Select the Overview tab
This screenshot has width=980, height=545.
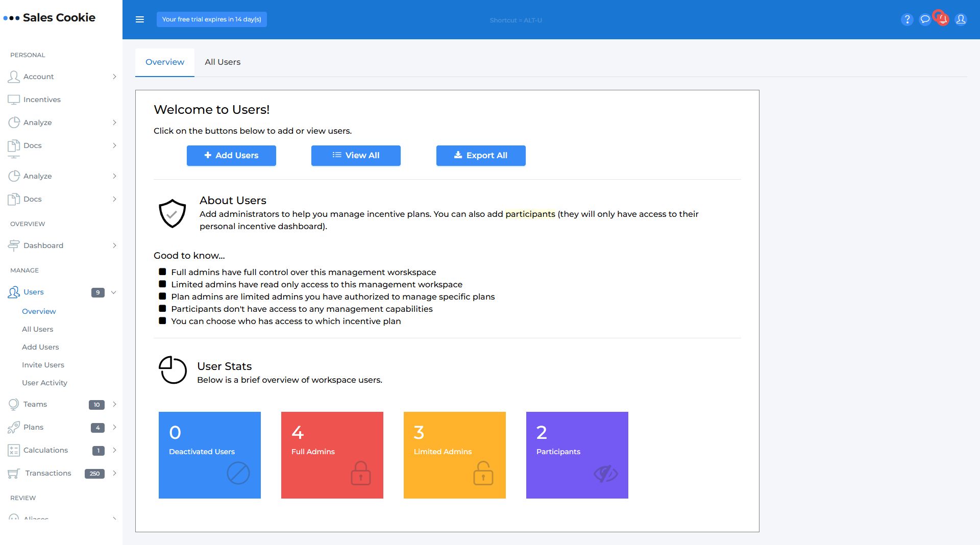coord(165,62)
